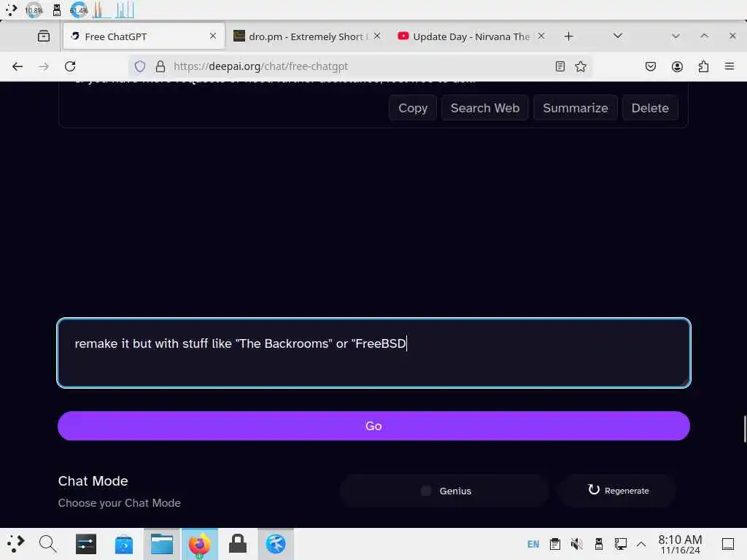Click the CPU usage 10.8% monitor widget
Viewport: 747px width, 560px height.
(x=34, y=10)
